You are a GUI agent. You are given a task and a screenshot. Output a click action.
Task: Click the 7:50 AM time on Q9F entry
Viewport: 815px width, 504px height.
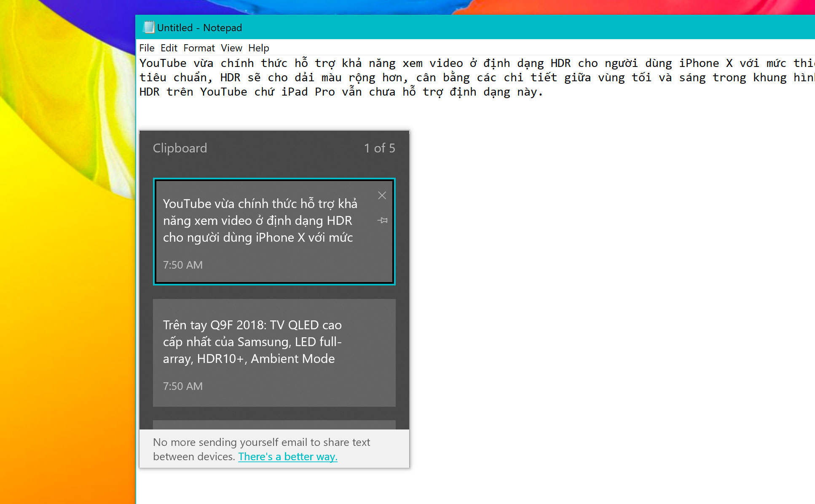pyautogui.click(x=183, y=386)
